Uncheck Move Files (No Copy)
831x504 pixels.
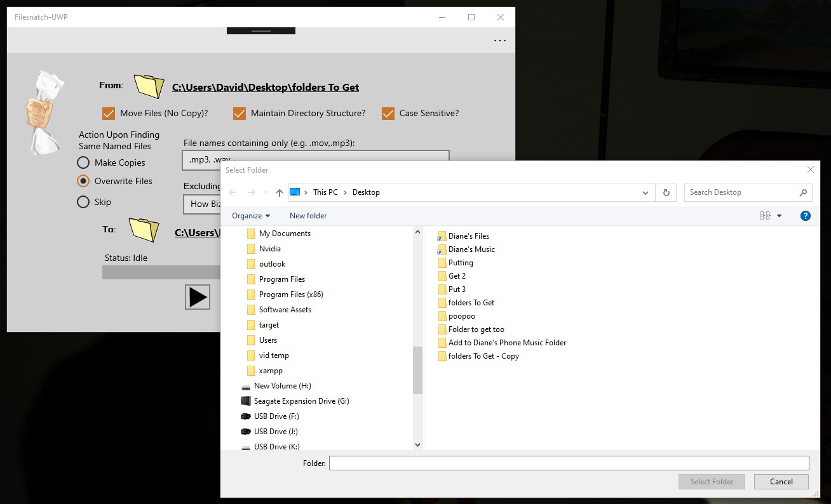(108, 114)
